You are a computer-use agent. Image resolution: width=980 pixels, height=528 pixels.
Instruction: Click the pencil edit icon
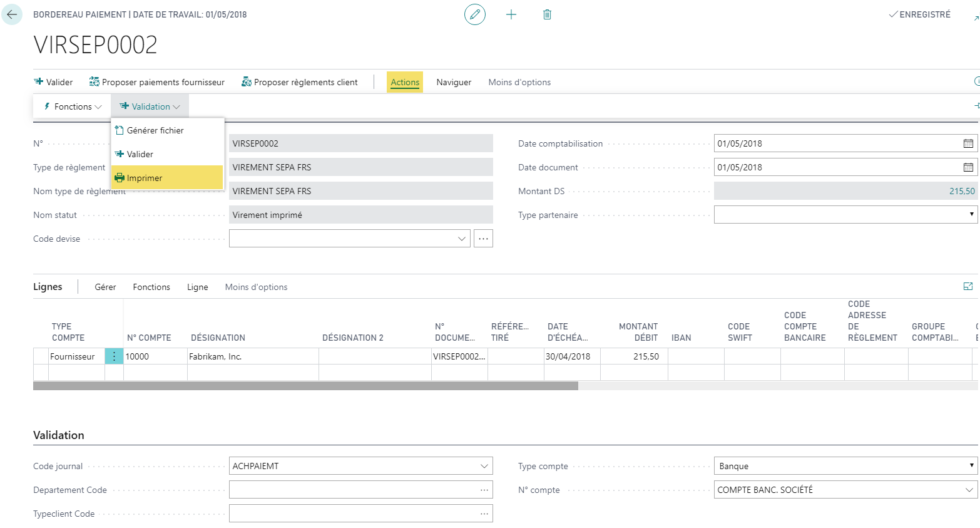474,14
